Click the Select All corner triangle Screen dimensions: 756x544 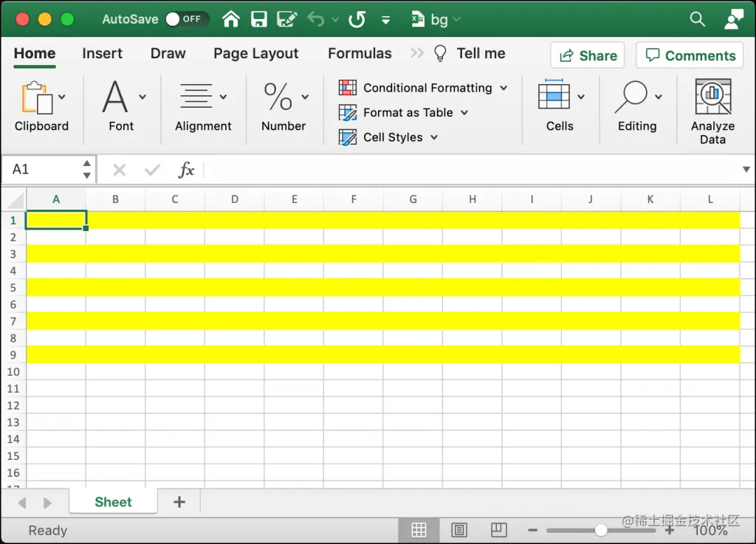click(x=16, y=199)
